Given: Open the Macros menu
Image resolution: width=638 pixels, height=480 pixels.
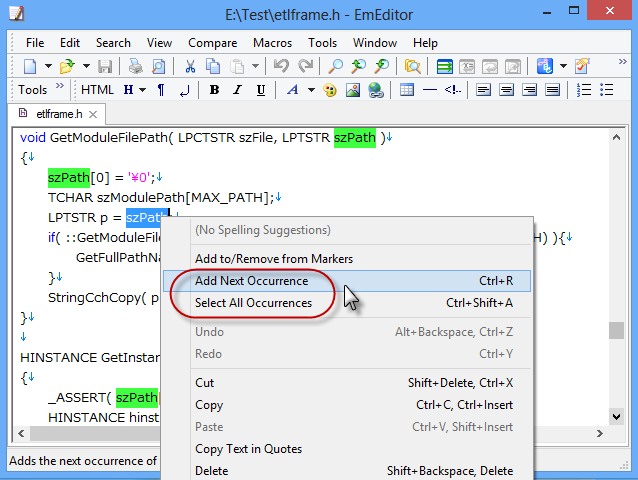Looking at the screenshot, I should click(272, 43).
